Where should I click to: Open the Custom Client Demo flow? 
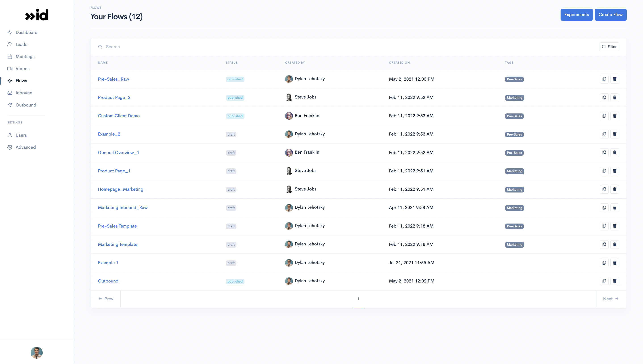coord(119,115)
